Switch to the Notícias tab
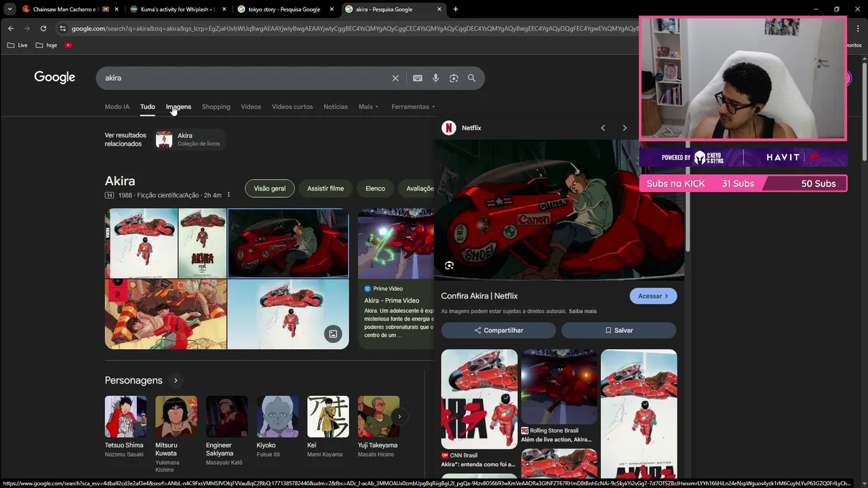 click(x=336, y=106)
